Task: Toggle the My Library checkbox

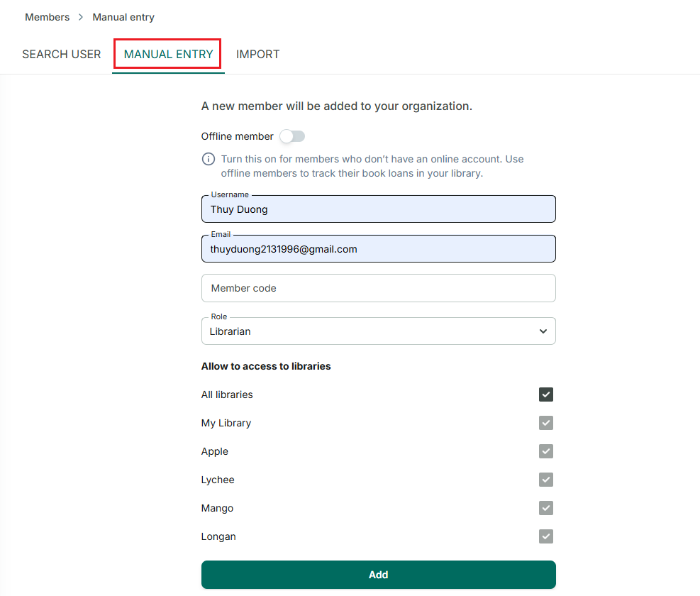Action: [545, 423]
